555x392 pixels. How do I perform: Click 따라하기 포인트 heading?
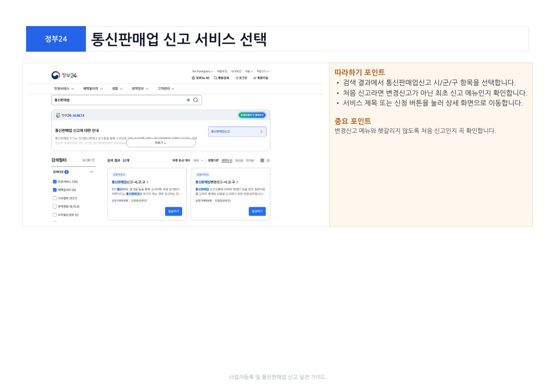(360, 73)
